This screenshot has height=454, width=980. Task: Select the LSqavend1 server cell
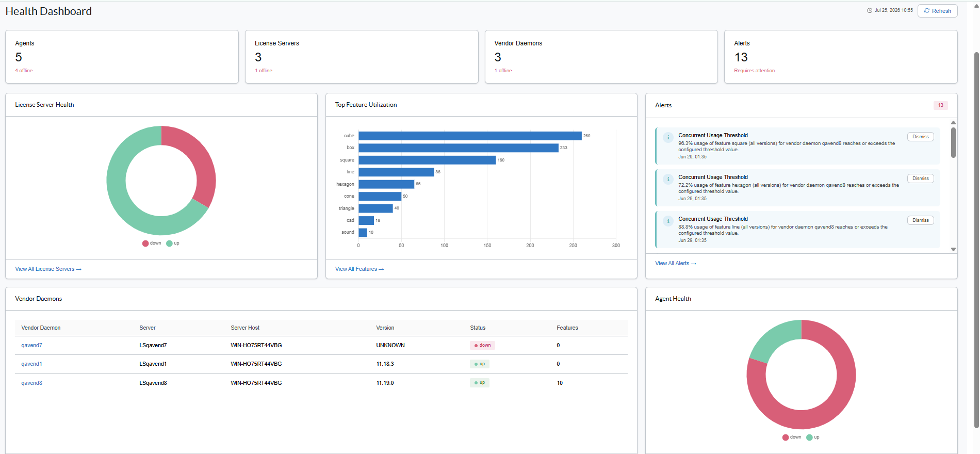click(153, 364)
